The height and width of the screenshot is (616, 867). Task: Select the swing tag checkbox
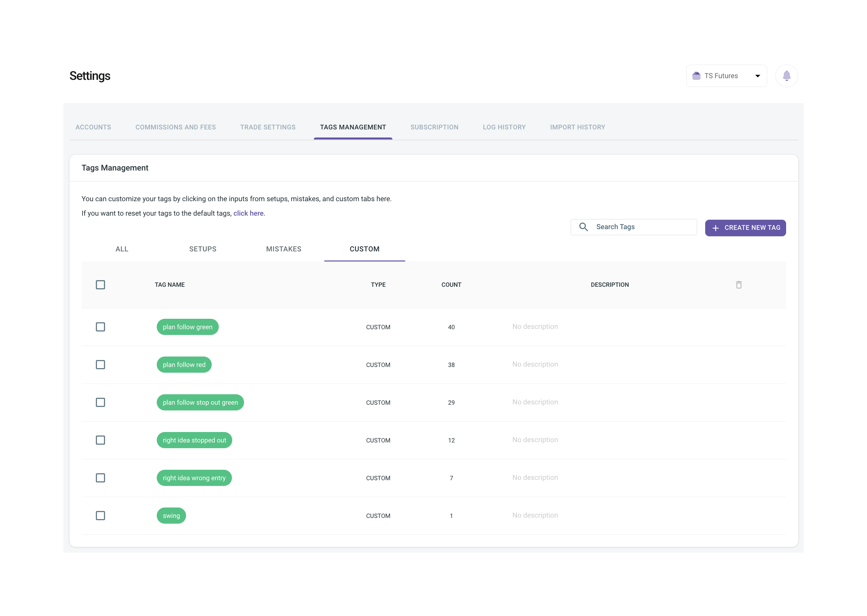[100, 516]
